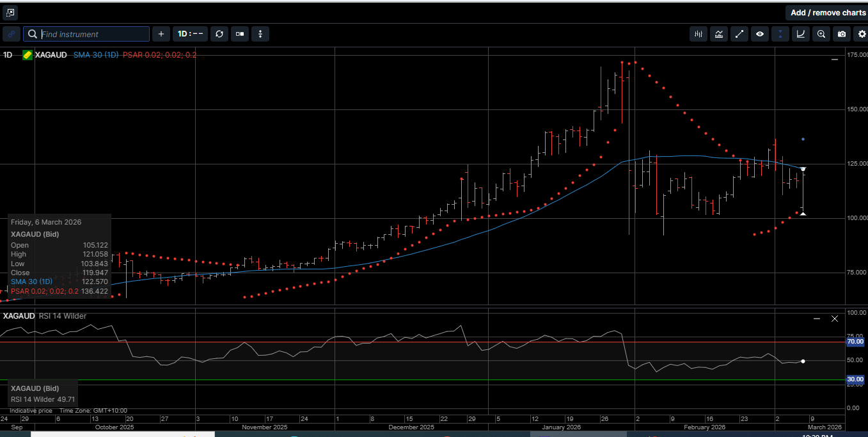Toggle auto-scale with the blue arrows icon
The width and height of the screenshot is (868, 437).
pos(780,34)
